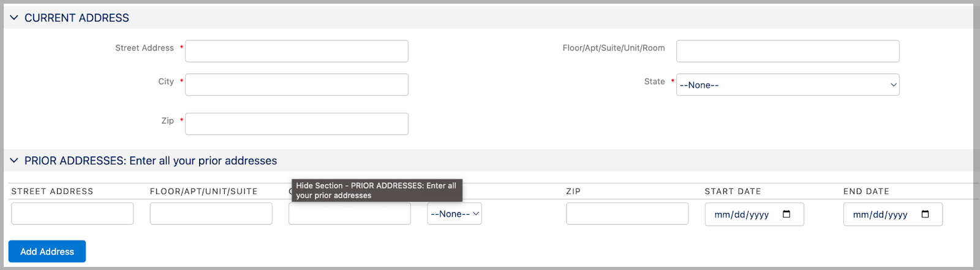Open the current address State dropdown

(x=787, y=85)
